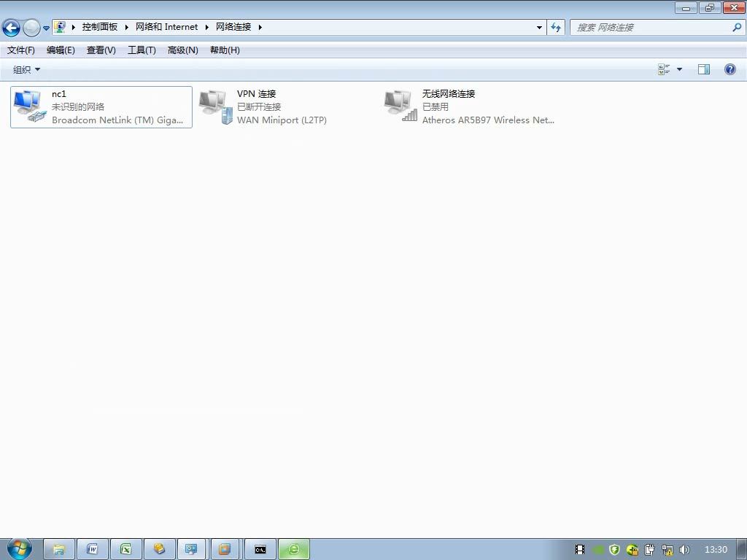Image resolution: width=747 pixels, height=560 pixels.
Task: Go to 控制面板 in the breadcrumb
Action: tap(99, 27)
